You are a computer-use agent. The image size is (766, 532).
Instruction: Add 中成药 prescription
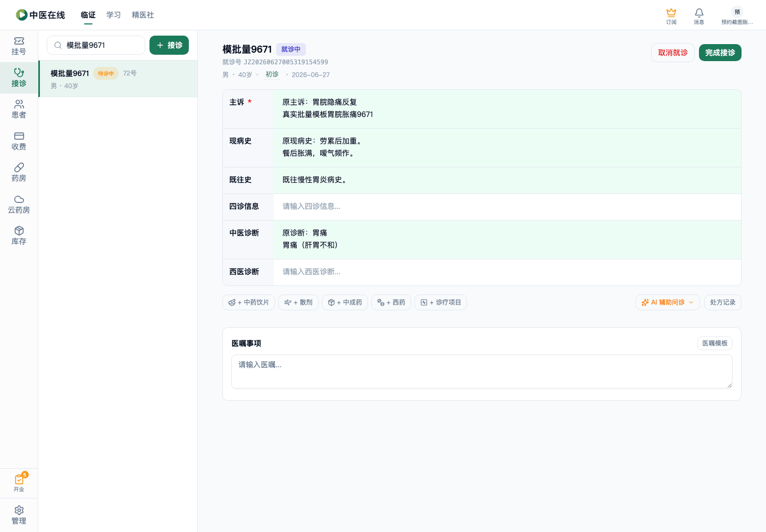point(345,302)
